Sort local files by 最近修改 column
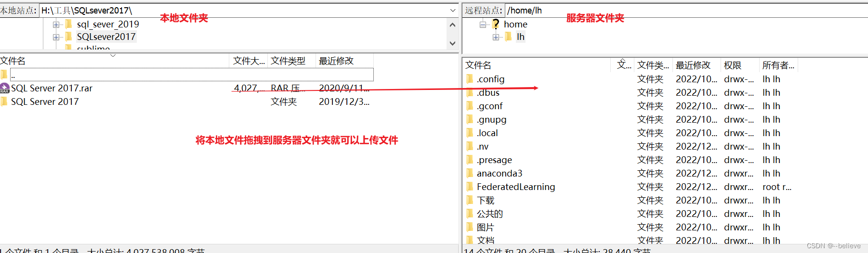 pyautogui.click(x=344, y=61)
